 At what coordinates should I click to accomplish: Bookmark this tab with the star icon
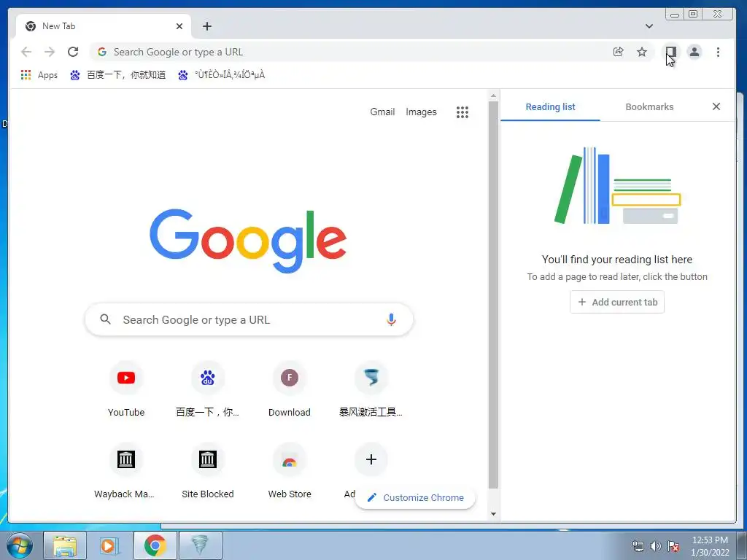(642, 52)
